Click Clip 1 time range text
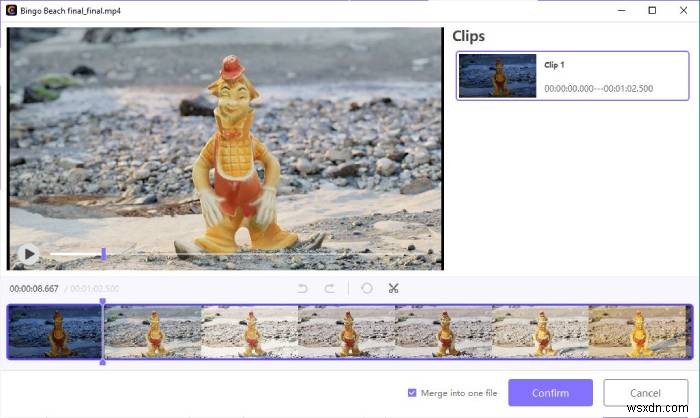Image resolution: width=700 pixels, height=418 pixels. coord(599,88)
